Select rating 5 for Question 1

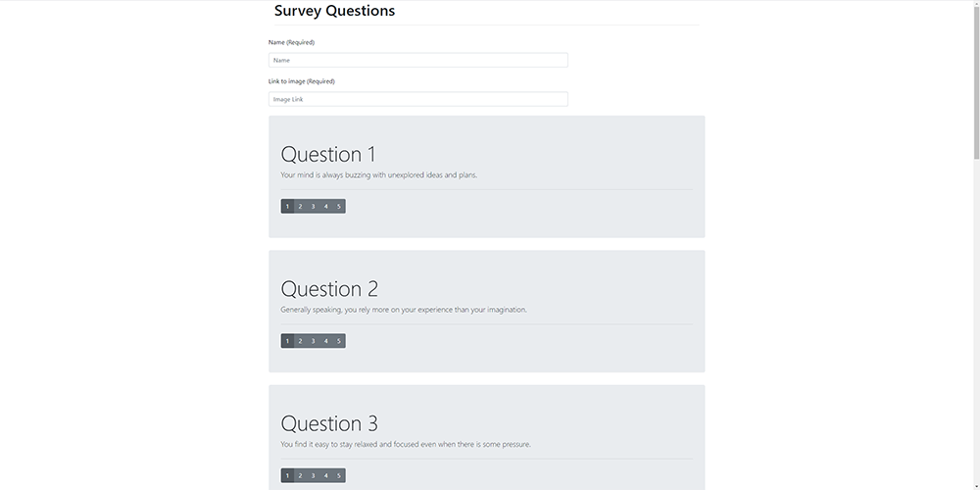[x=339, y=206]
